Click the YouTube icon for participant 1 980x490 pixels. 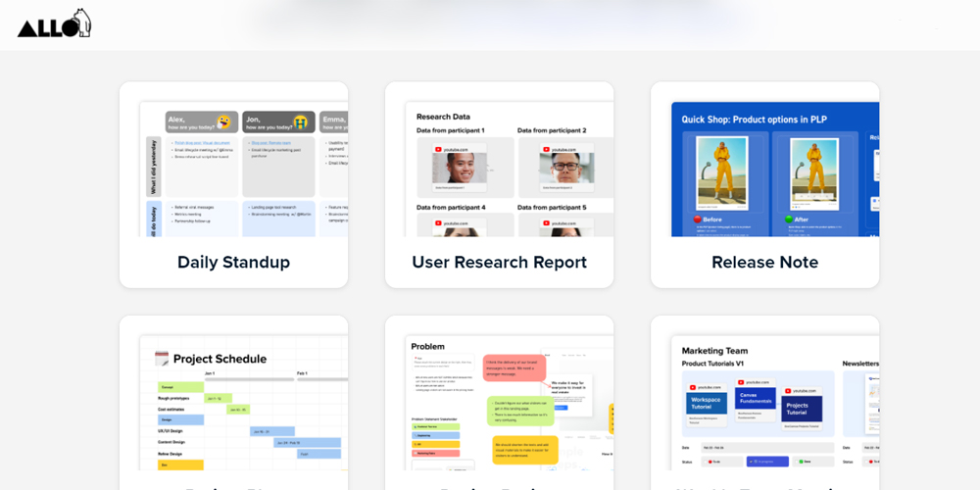437,149
